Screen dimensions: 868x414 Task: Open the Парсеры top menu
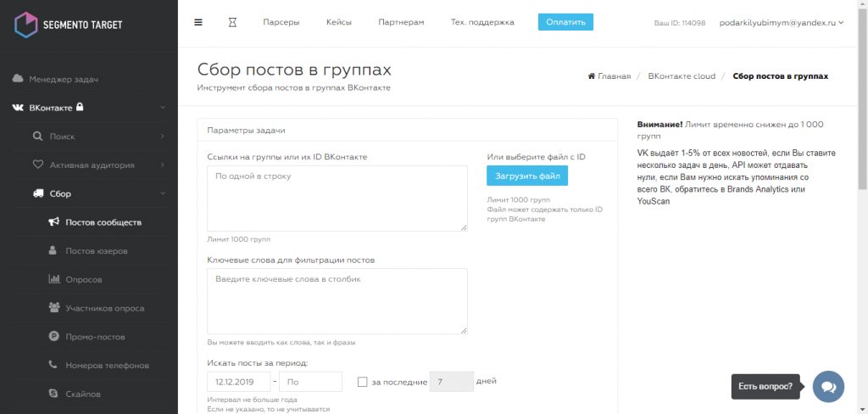coord(281,23)
